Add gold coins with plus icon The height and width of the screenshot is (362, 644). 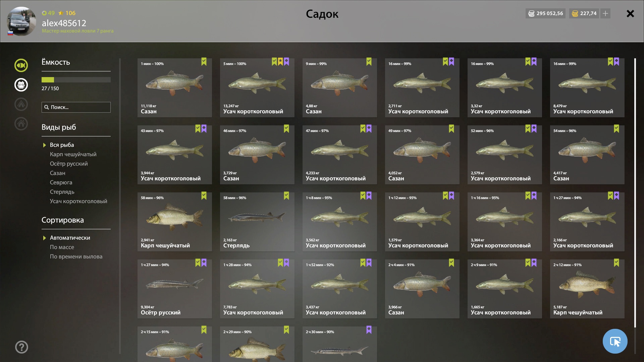click(605, 13)
